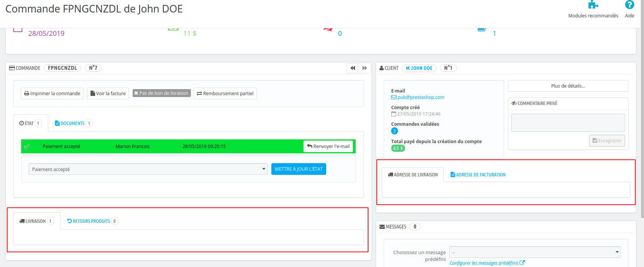Open the Aide help icon

click(629, 5)
